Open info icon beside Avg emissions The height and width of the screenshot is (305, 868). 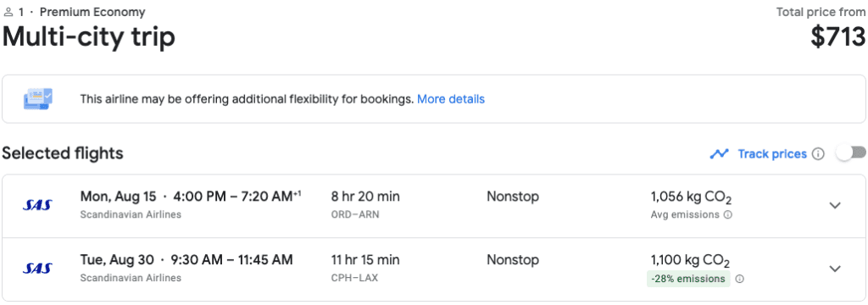coord(728,215)
